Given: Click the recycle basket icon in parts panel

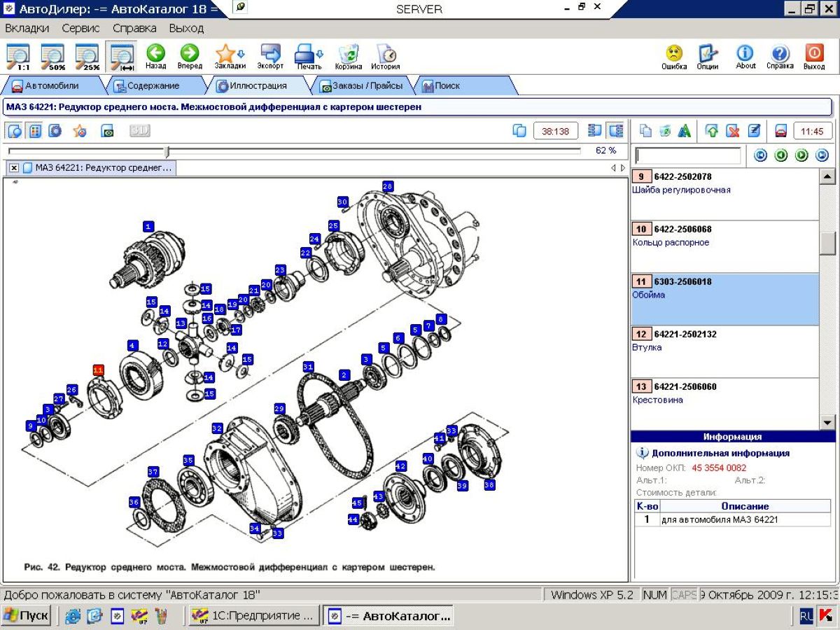Looking at the screenshot, I should coord(665,131).
